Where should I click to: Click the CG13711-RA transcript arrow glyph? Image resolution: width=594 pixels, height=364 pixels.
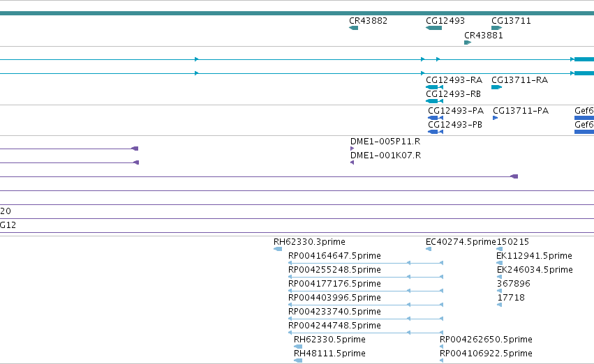[497, 87]
